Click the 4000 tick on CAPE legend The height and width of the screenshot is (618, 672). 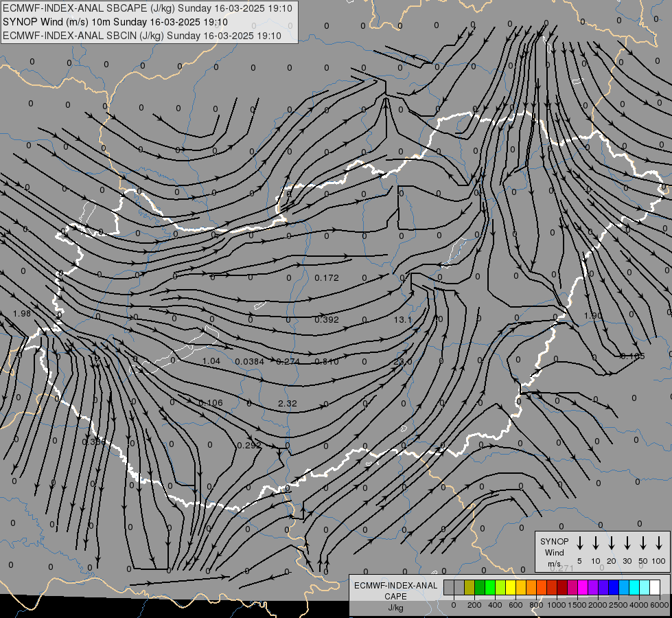pos(639,605)
